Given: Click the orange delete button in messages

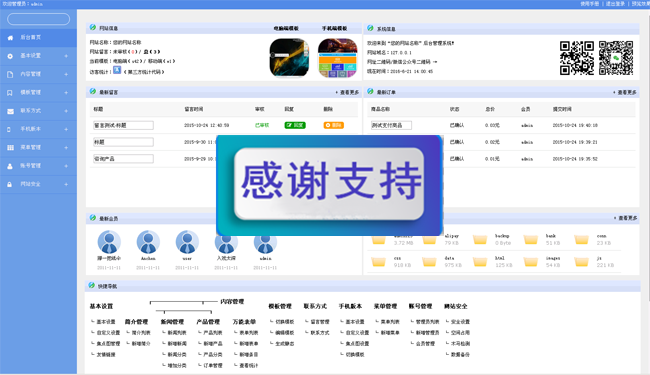Looking at the screenshot, I should tap(334, 125).
